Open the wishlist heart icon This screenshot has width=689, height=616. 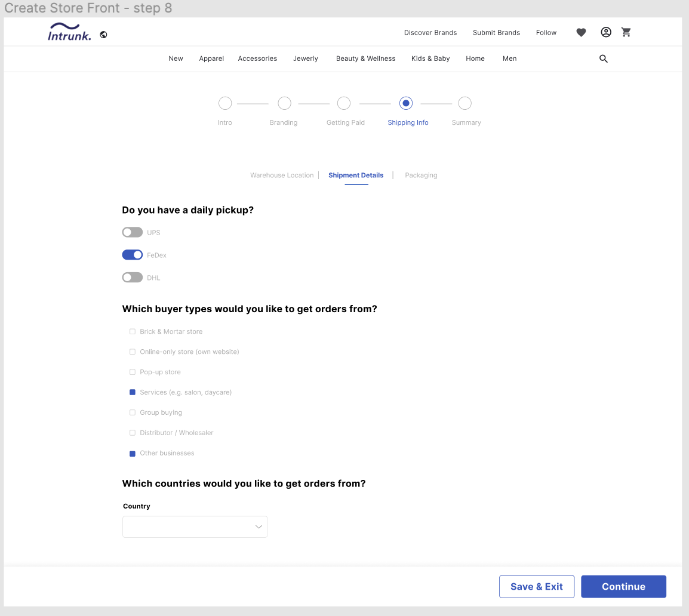(x=581, y=33)
